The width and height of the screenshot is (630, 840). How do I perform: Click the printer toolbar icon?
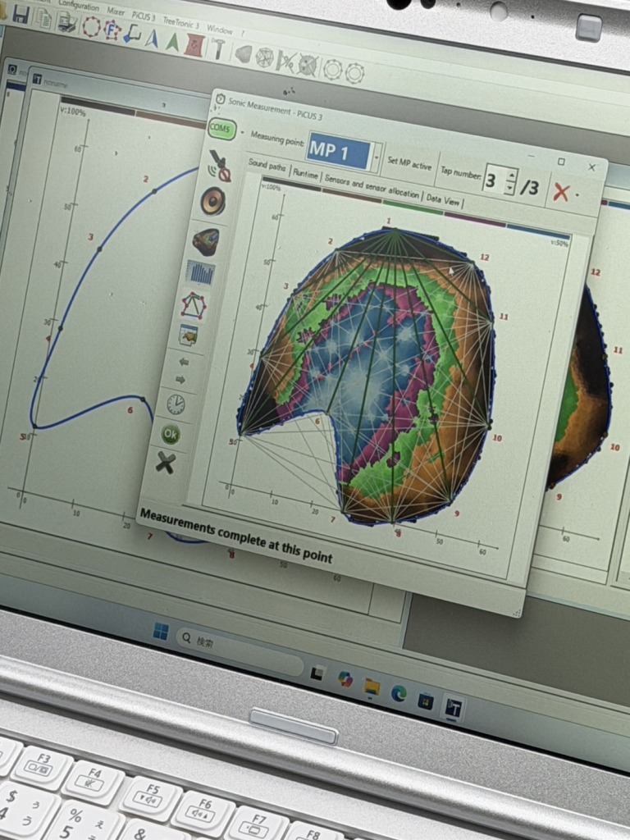[x=67, y=21]
